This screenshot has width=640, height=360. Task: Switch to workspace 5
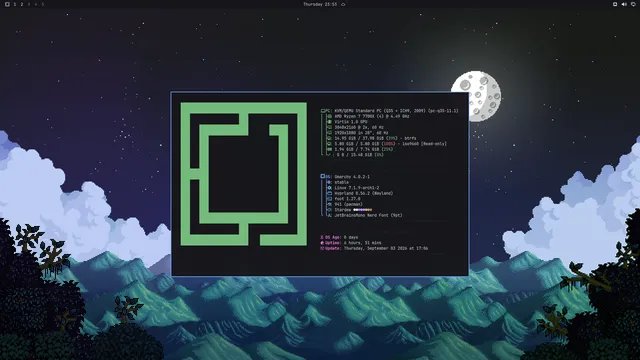coord(42,4)
